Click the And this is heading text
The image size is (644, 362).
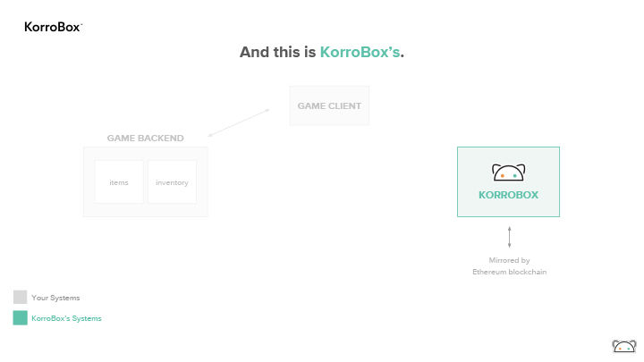[x=277, y=52]
